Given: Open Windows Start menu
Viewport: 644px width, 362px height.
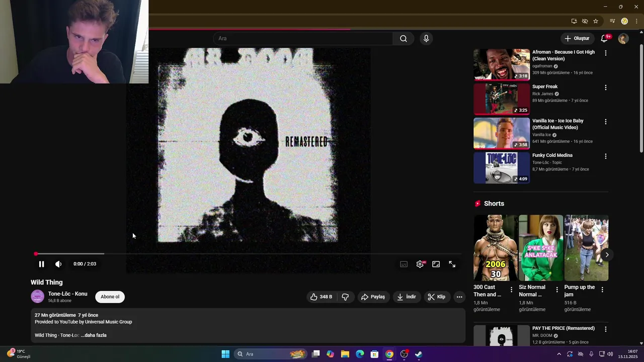Looking at the screenshot, I should click(x=225, y=354).
